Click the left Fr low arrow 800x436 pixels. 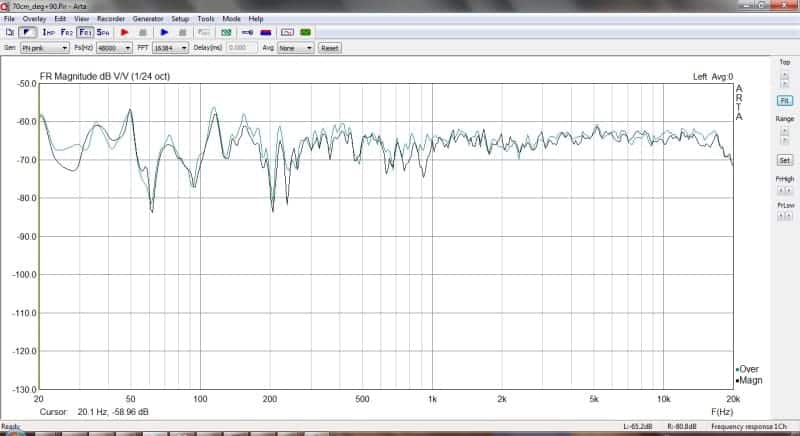(781, 216)
